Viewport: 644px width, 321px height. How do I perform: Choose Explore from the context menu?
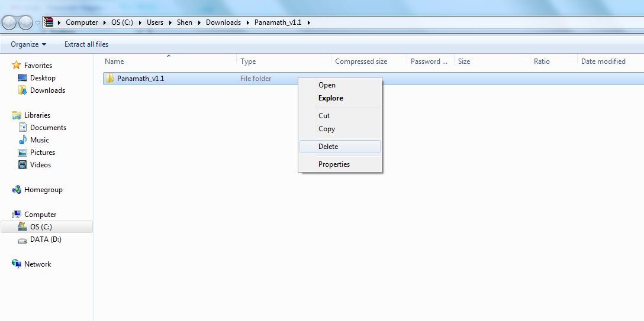340,98
